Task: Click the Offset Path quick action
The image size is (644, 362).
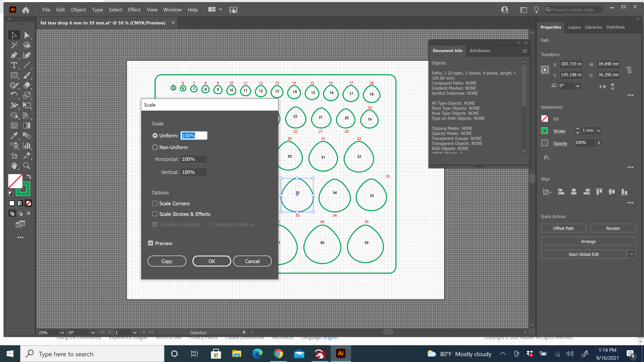Action: (563, 228)
